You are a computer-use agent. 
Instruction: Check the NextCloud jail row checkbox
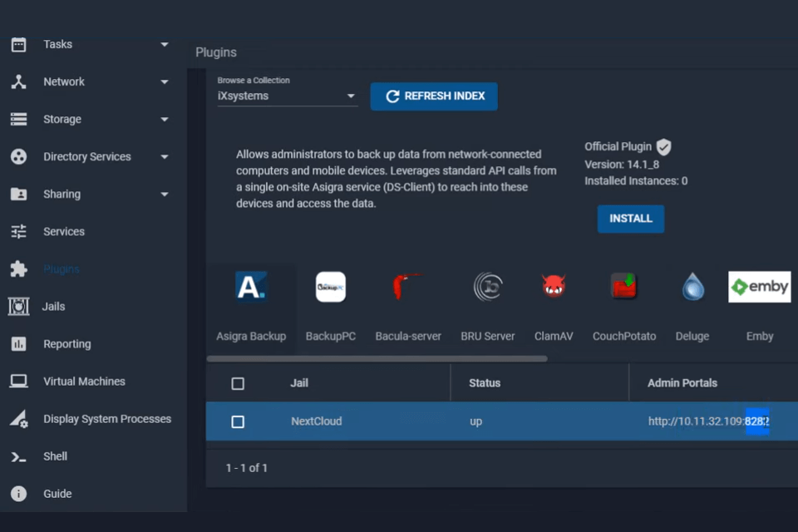tap(238, 421)
